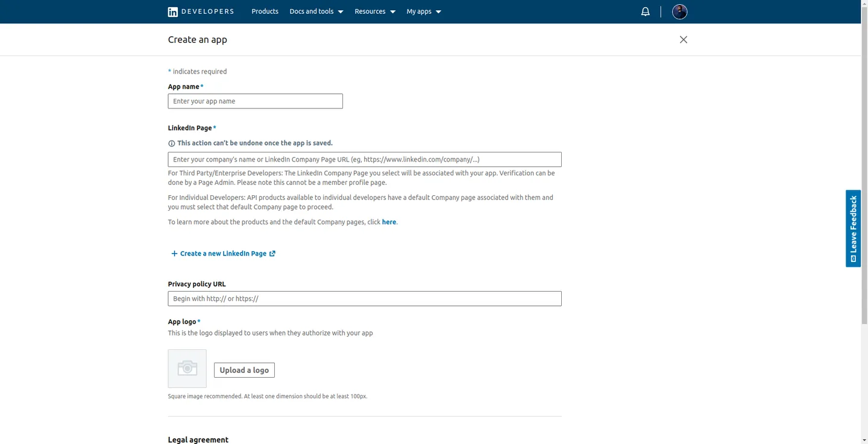This screenshot has height=444, width=868.
Task: Click the plus icon for new LinkedIn Page
Action: point(174,254)
